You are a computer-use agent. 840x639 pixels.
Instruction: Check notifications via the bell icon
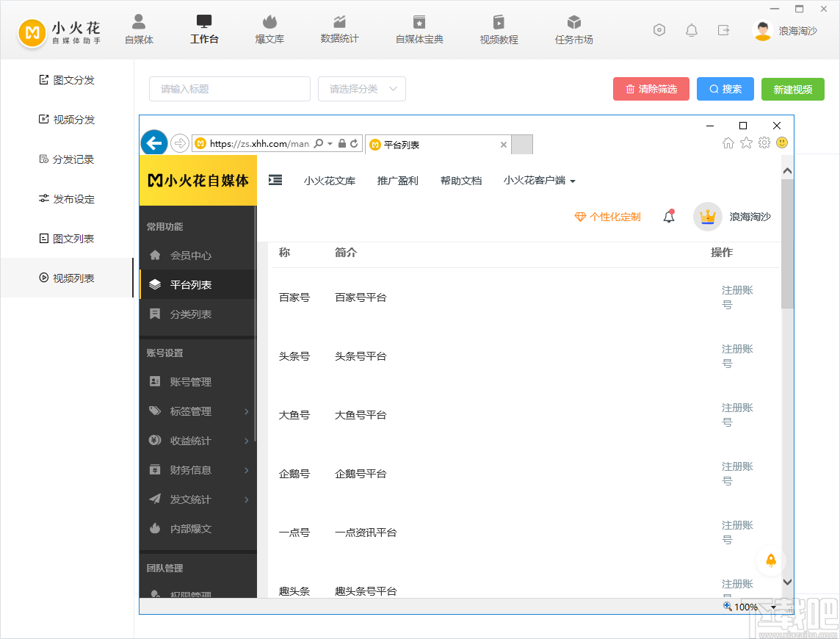tap(691, 30)
